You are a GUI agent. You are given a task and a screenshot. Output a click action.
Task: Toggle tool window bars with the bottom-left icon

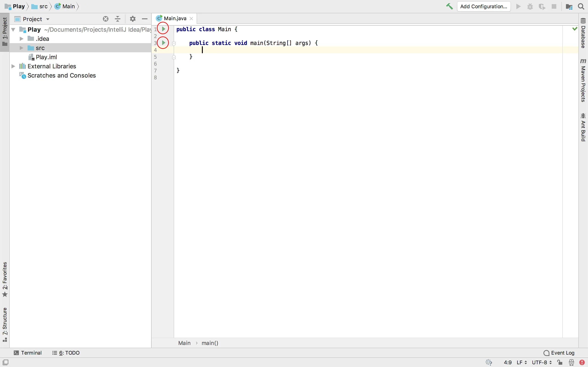[x=5, y=362]
